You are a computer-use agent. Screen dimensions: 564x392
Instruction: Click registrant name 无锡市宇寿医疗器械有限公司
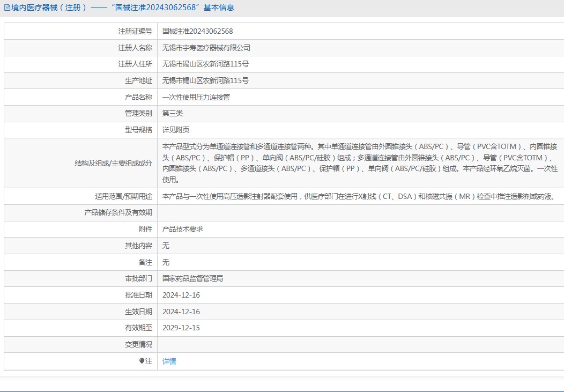[206, 48]
